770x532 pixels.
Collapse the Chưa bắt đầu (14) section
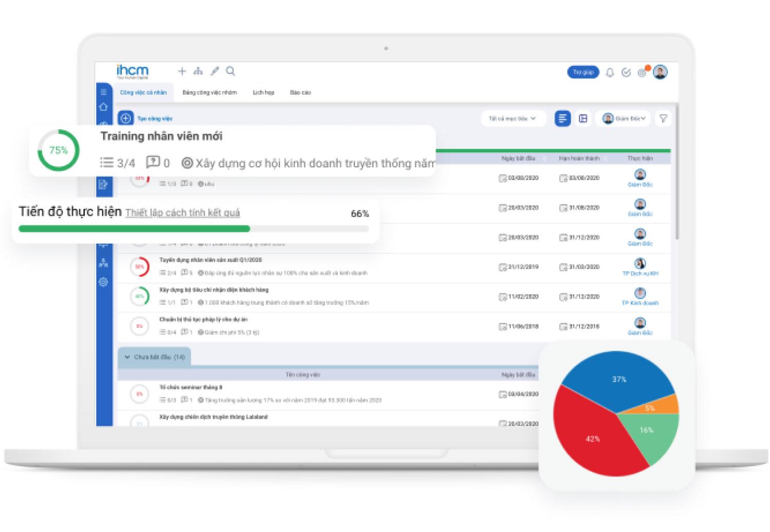(155, 357)
